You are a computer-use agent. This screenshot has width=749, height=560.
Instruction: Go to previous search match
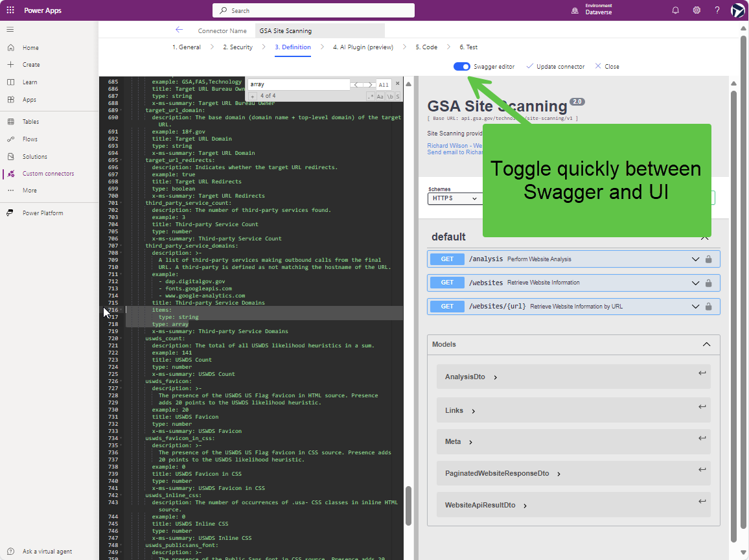pyautogui.click(x=356, y=84)
